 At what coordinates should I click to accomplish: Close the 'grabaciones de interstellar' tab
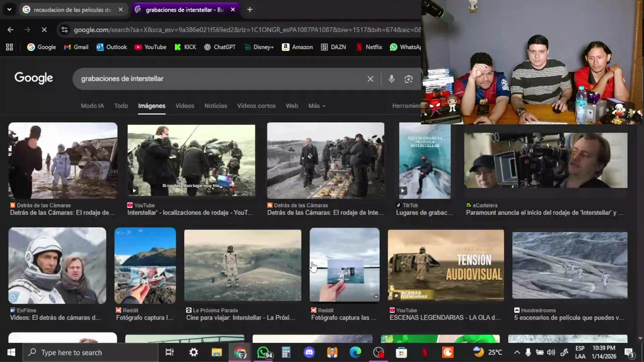click(x=232, y=10)
